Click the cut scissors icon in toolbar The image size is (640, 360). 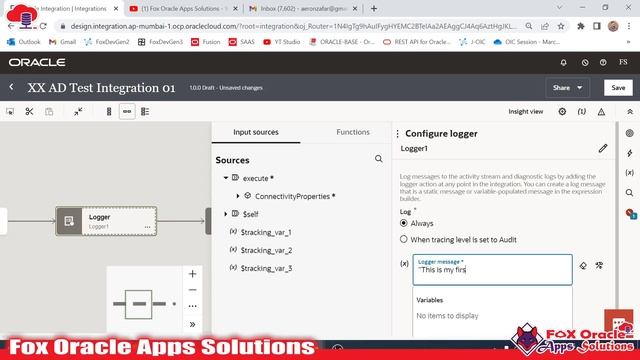coord(29,111)
